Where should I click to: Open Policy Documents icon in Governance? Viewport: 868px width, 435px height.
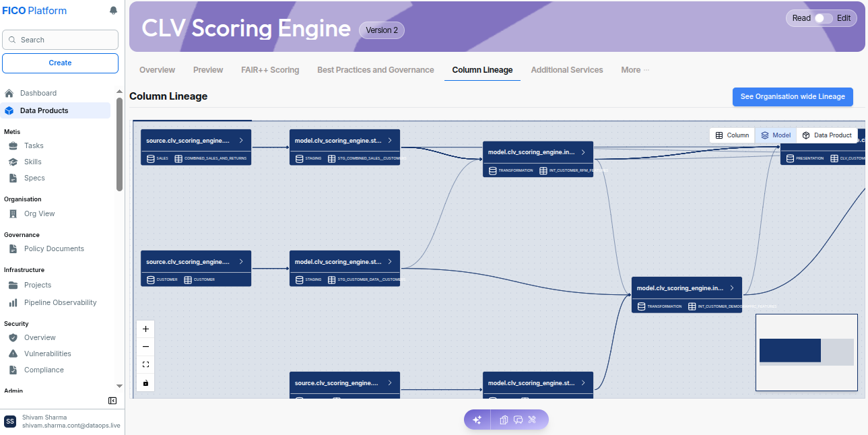[13, 248]
